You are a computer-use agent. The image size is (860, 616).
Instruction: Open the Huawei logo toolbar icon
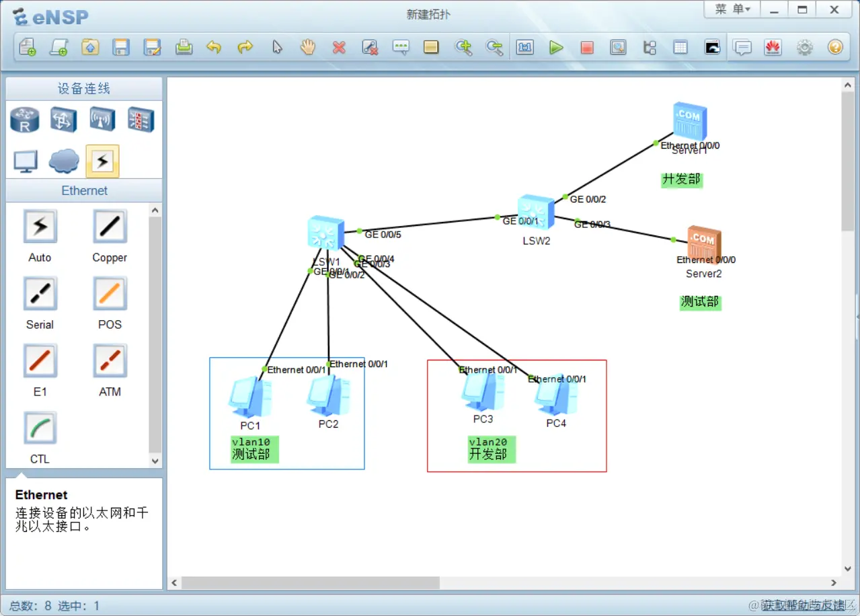coord(773,47)
